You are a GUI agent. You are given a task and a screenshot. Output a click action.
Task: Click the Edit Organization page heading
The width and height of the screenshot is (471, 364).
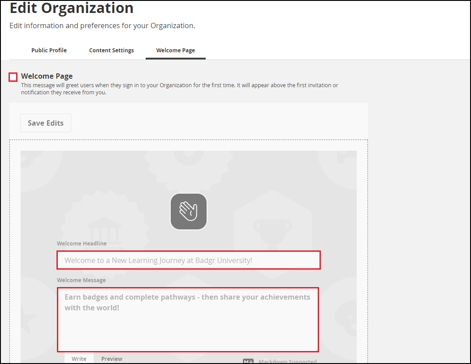coord(71,8)
